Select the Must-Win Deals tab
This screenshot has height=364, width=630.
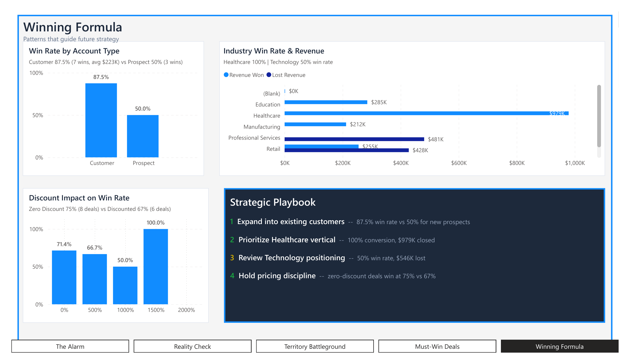tap(437, 346)
